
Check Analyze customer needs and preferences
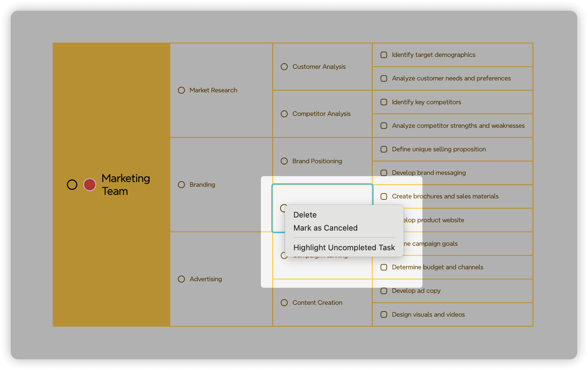tap(384, 78)
